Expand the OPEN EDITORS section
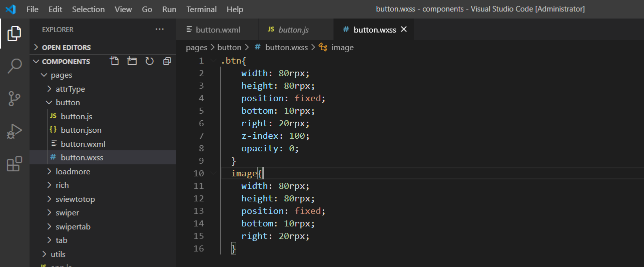Screen dimensions: 644x267 click(x=103, y=47)
